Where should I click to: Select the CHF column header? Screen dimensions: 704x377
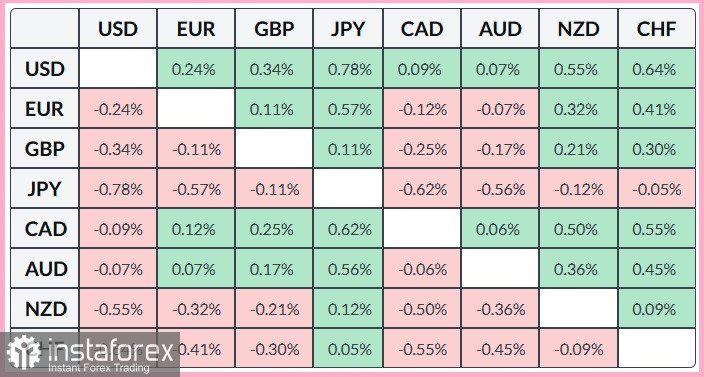click(x=656, y=28)
